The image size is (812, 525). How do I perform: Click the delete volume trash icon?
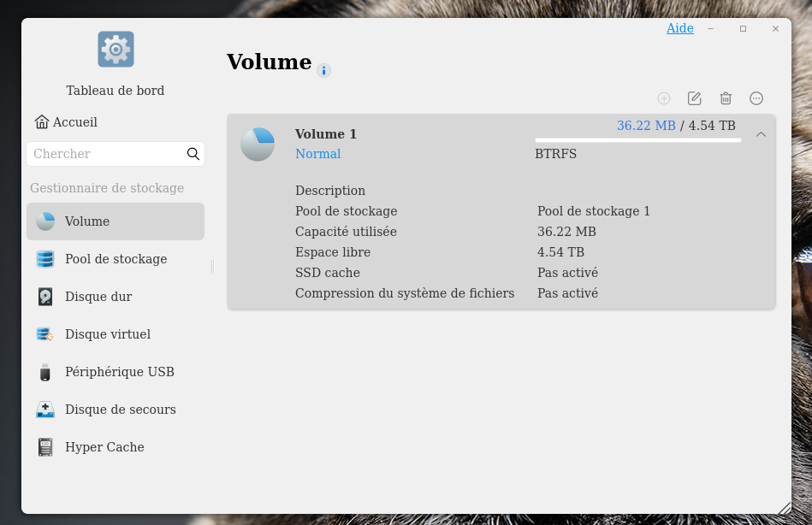pyautogui.click(x=726, y=98)
